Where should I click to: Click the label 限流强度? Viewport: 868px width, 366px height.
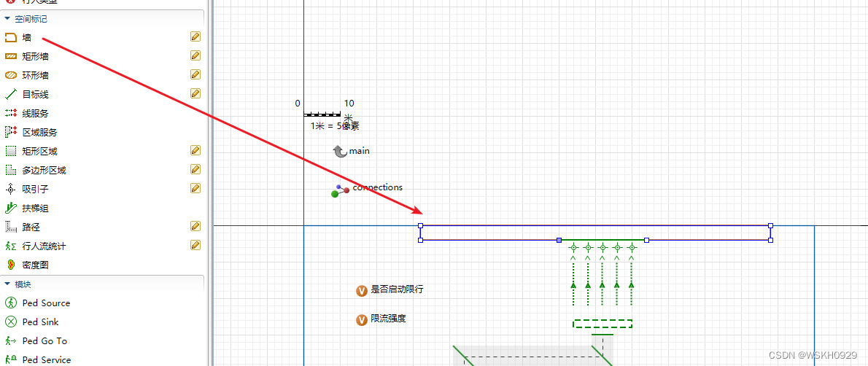coord(388,319)
